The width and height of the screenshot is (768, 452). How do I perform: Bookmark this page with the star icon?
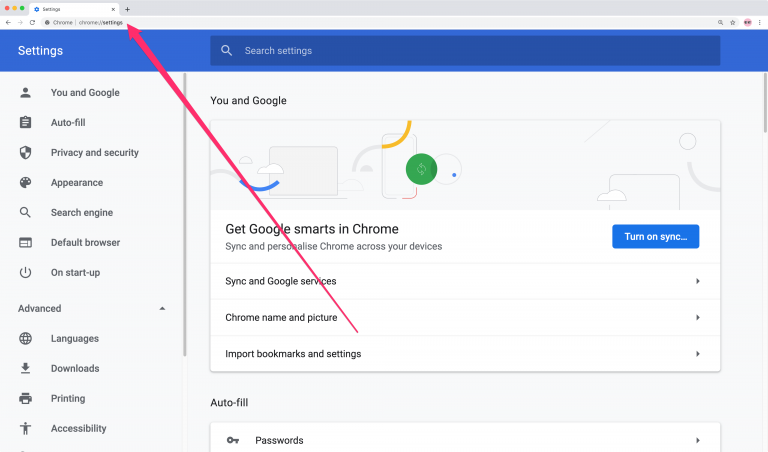pos(733,23)
